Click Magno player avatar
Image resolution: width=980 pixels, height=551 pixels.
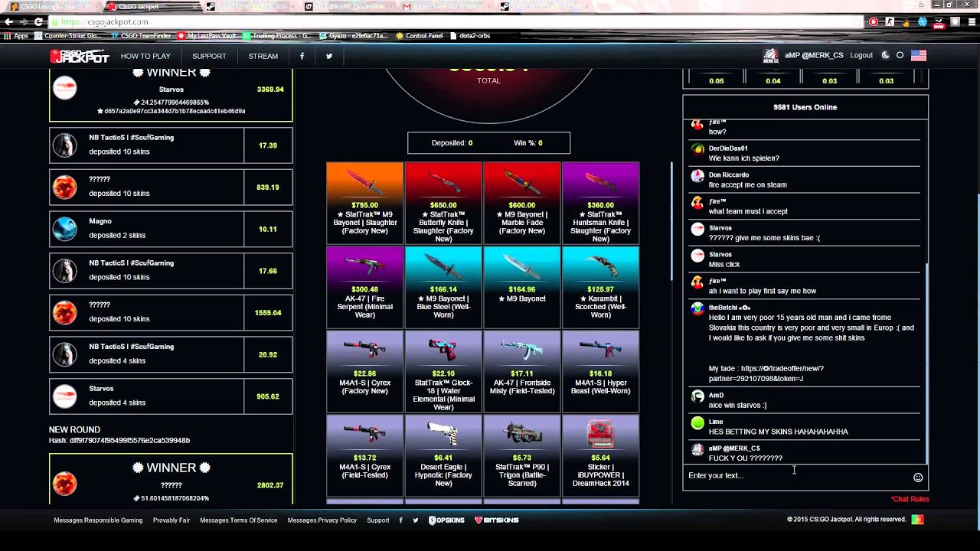[65, 229]
